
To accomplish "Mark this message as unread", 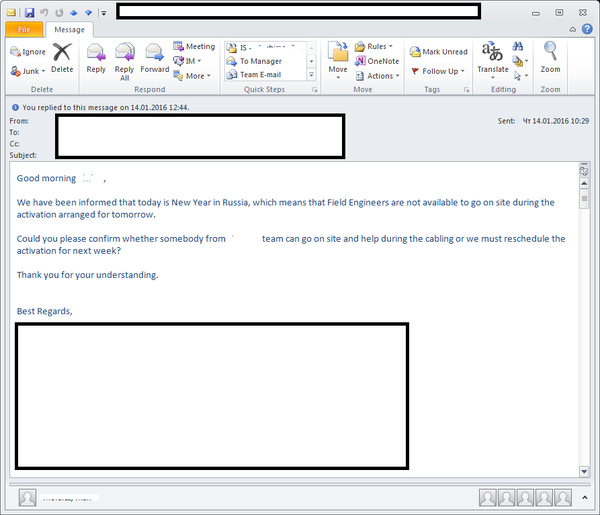I will point(439,52).
